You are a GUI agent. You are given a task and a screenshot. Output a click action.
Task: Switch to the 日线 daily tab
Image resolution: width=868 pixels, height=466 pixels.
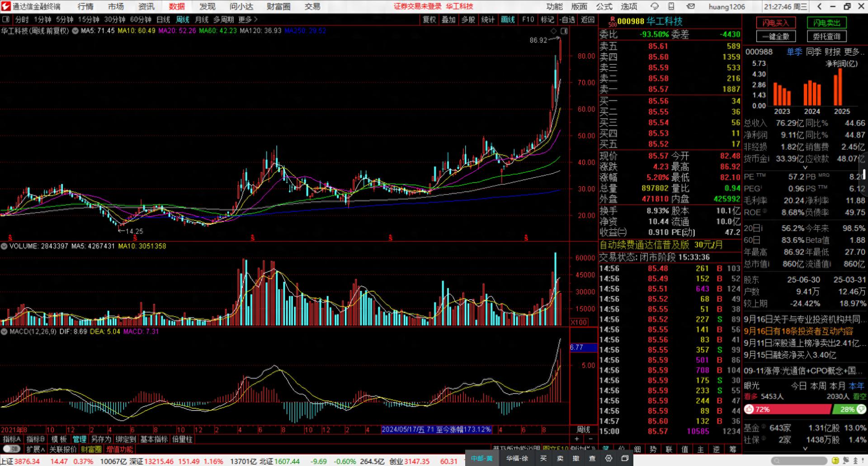163,19
